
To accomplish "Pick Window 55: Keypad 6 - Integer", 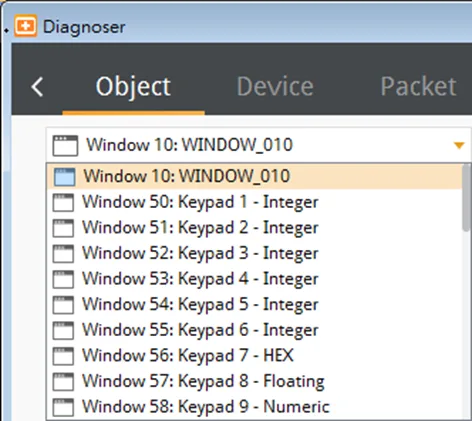I will 254,331.
